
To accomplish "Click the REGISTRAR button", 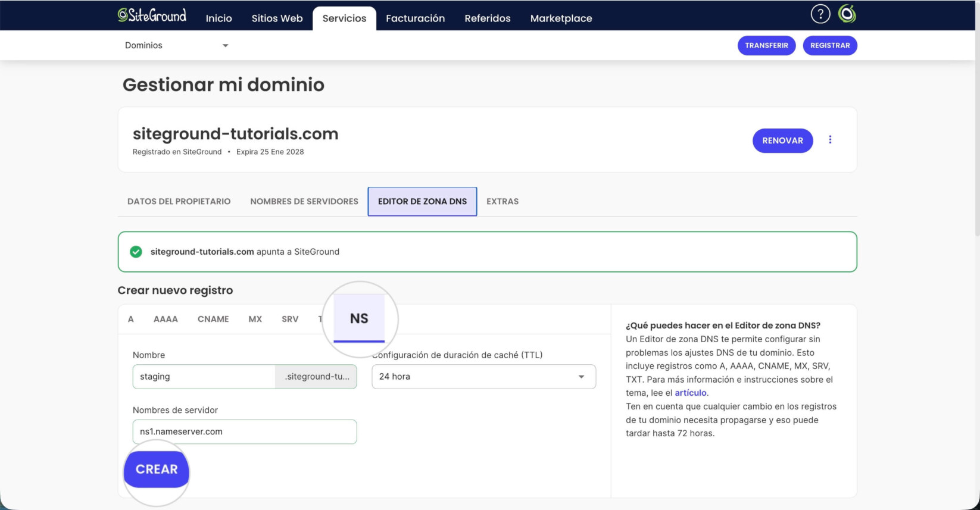I will click(830, 45).
